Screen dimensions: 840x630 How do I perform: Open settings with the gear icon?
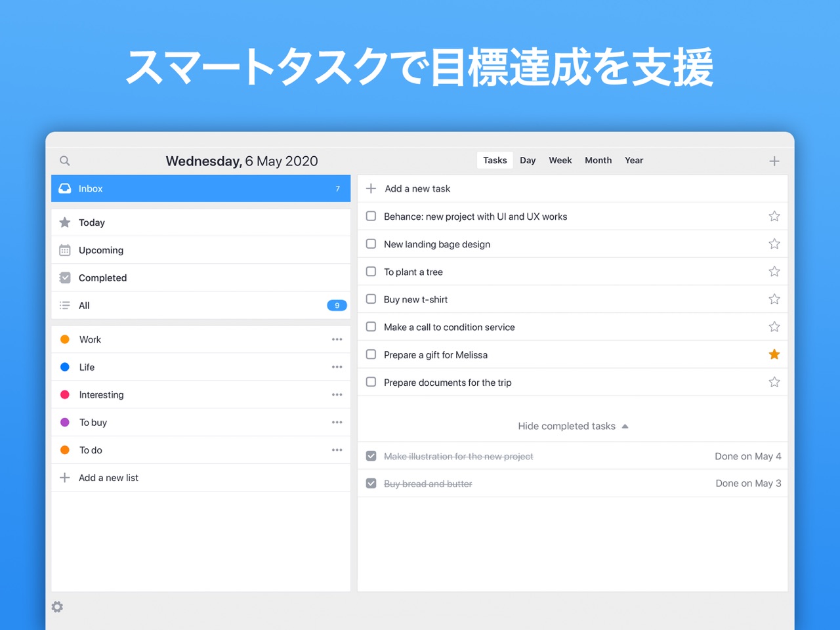point(58,607)
